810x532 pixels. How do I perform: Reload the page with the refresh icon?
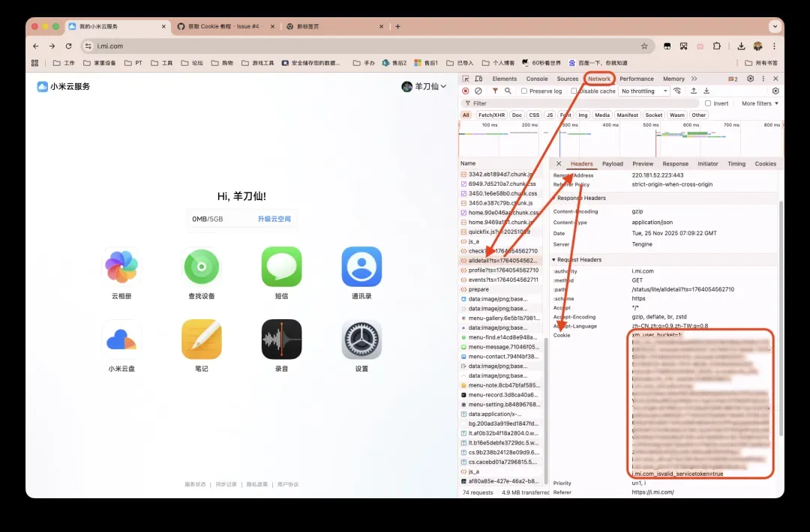coord(69,46)
